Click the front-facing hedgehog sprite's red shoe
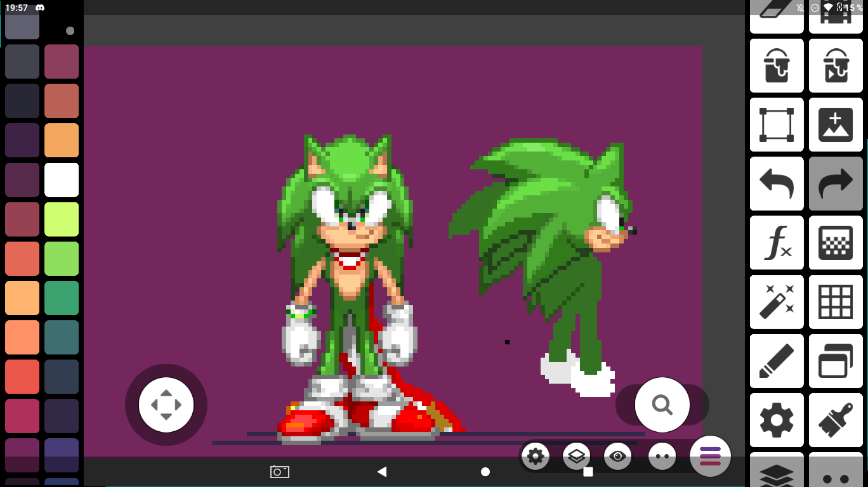 point(308,423)
